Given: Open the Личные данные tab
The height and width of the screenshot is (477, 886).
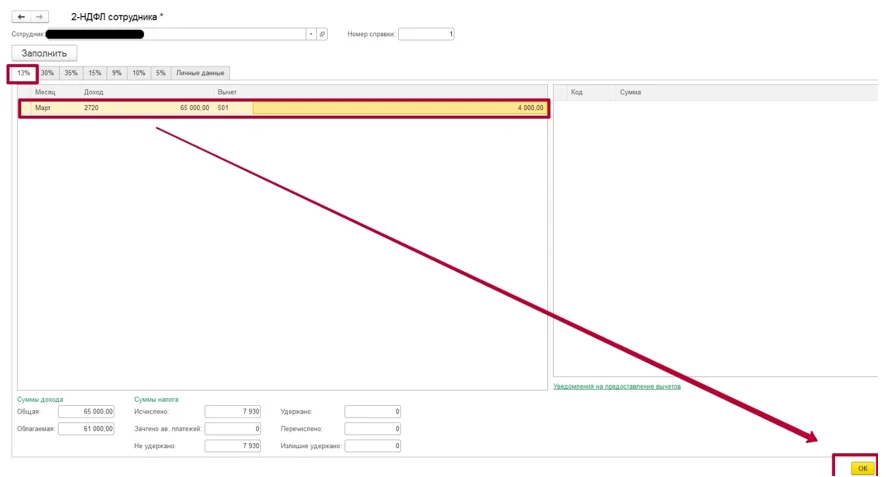Looking at the screenshot, I should pos(200,73).
